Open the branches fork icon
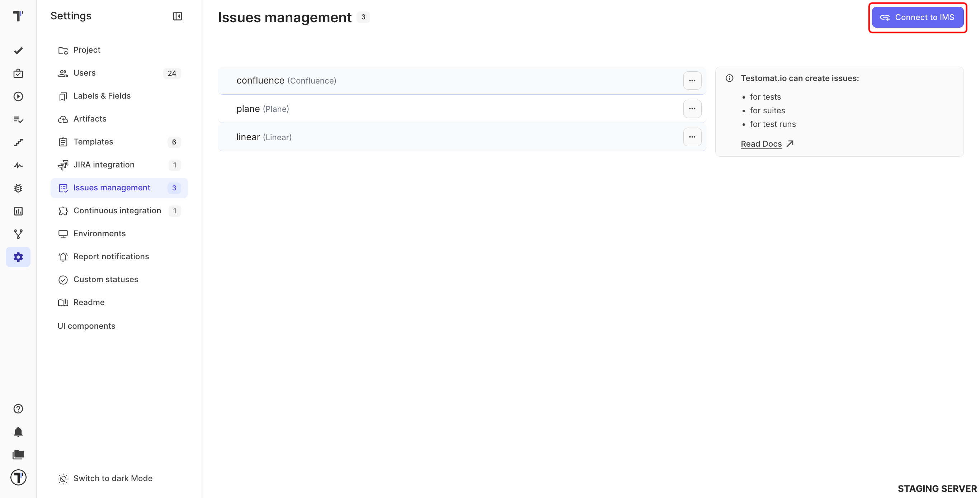This screenshot has height=498, width=980. point(18,234)
